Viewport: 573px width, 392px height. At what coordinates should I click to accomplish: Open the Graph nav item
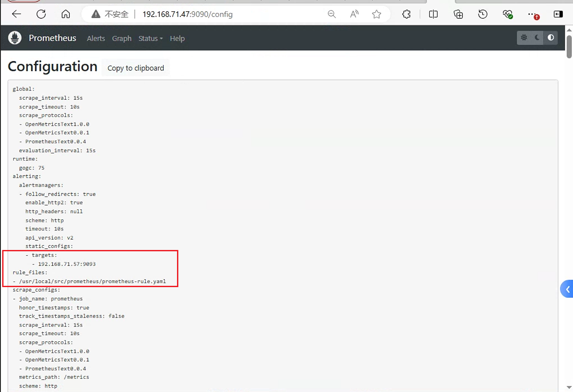tap(122, 38)
